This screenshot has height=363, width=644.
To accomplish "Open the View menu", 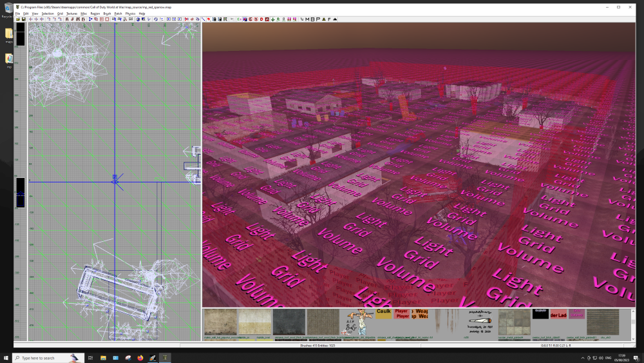I will tap(35, 14).
